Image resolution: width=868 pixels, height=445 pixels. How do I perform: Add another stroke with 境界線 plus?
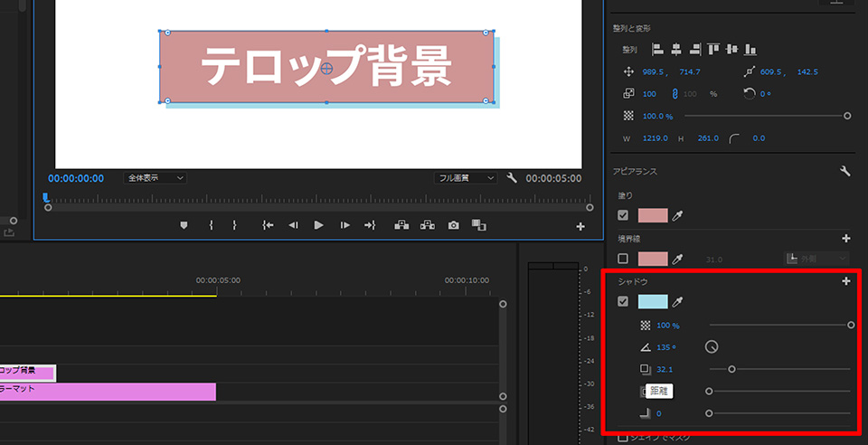[846, 238]
